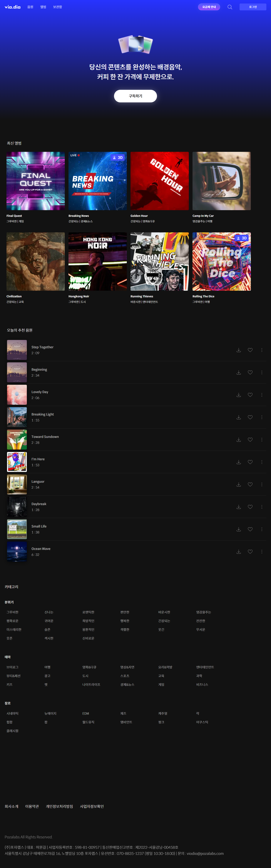Image resolution: width=271 pixels, height=868 pixels.
Task: Like the Beginning track with heart
Action: tap(250, 372)
